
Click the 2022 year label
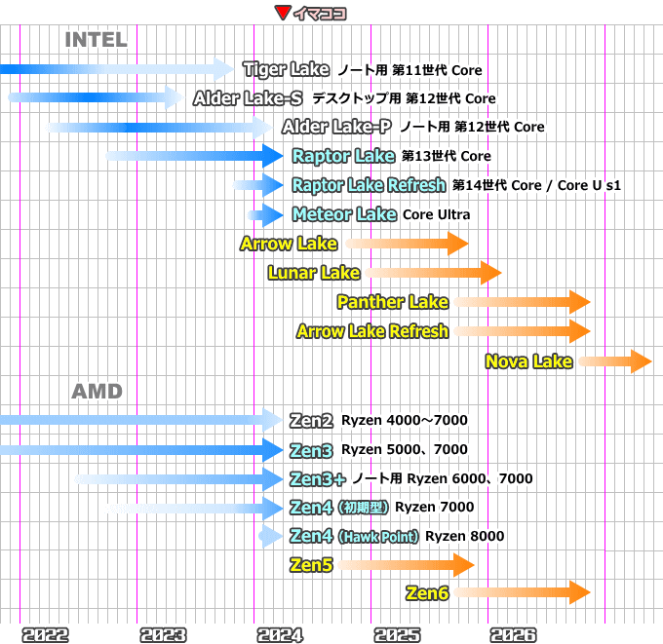[45, 635]
